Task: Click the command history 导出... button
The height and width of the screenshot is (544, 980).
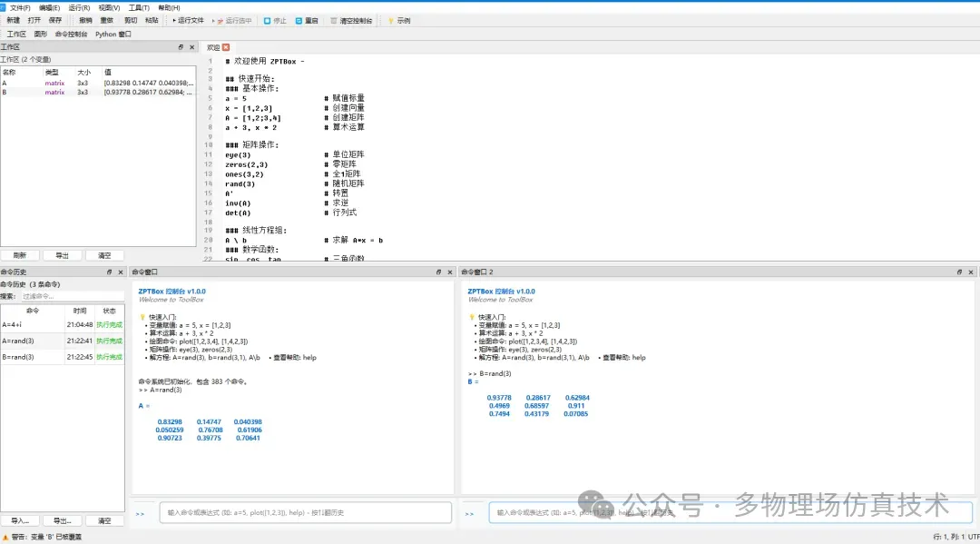Action: tap(63, 520)
